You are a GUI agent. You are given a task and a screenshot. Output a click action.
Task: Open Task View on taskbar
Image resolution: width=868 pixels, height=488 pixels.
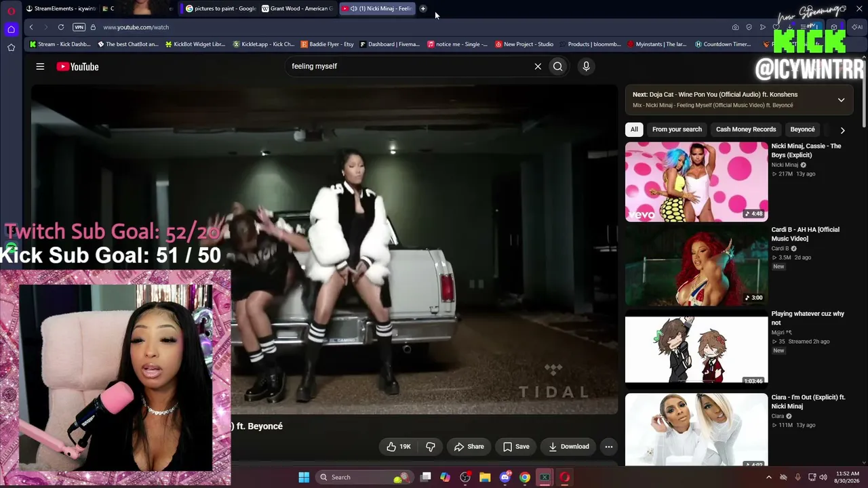(425, 477)
